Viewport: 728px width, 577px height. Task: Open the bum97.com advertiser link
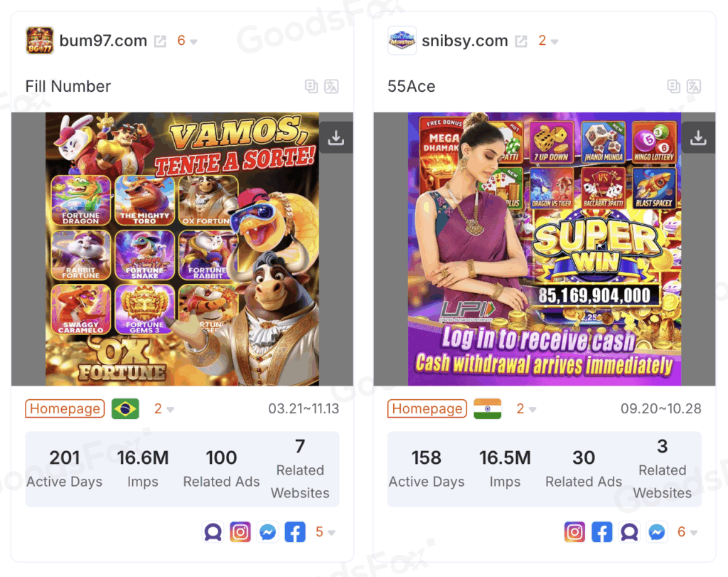[x=103, y=41]
